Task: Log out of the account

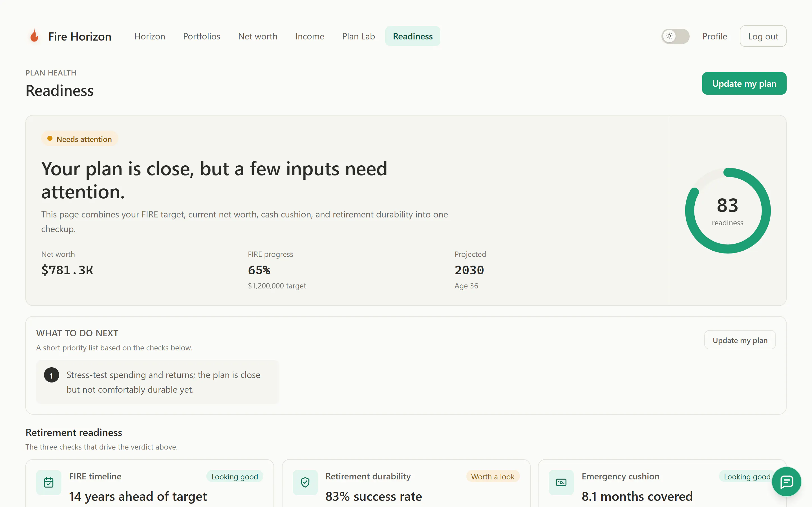Action: (x=763, y=36)
